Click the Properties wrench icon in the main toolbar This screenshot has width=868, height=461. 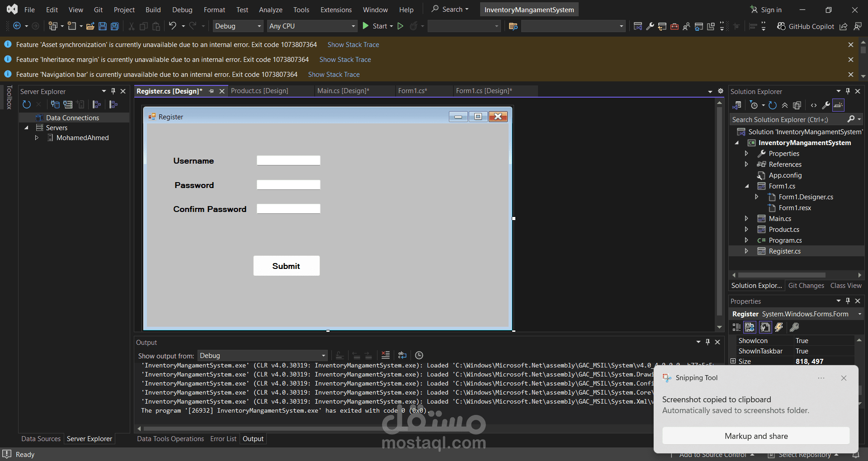tap(650, 26)
